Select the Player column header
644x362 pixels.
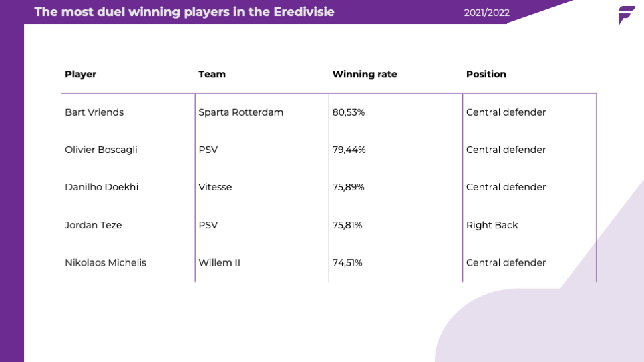(x=80, y=75)
